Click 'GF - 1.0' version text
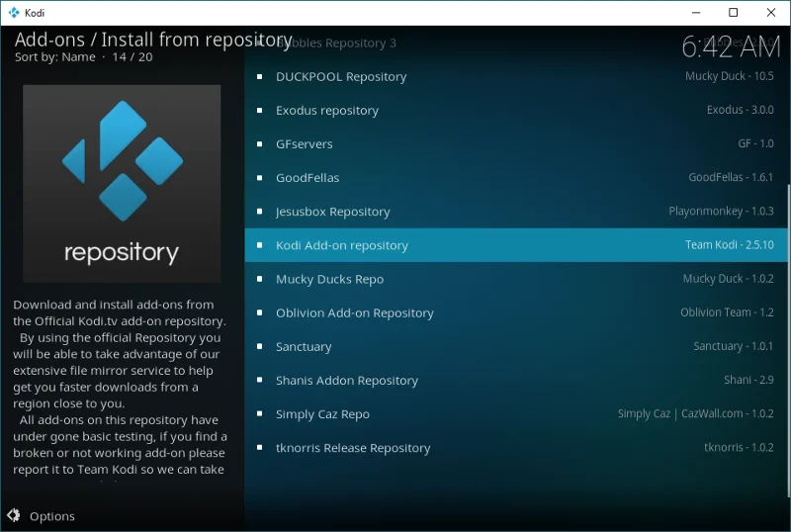This screenshot has width=791, height=532. click(x=755, y=143)
